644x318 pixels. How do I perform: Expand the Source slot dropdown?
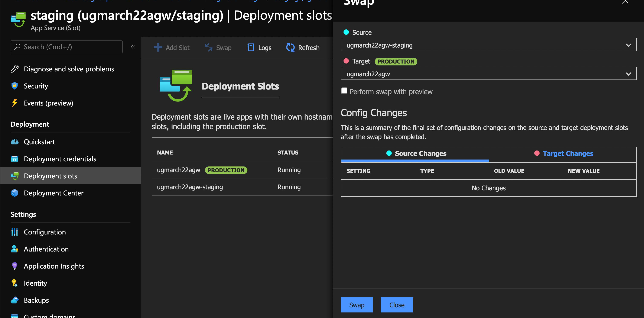[628, 45]
